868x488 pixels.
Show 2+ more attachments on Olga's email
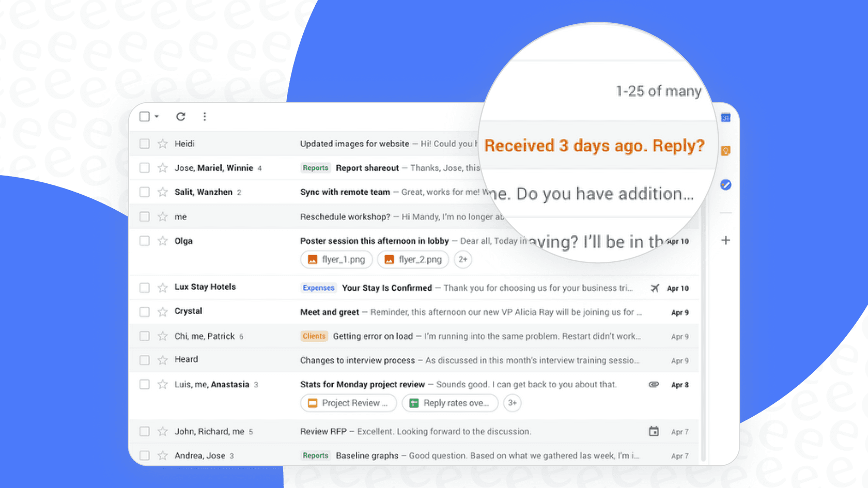[x=463, y=259]
